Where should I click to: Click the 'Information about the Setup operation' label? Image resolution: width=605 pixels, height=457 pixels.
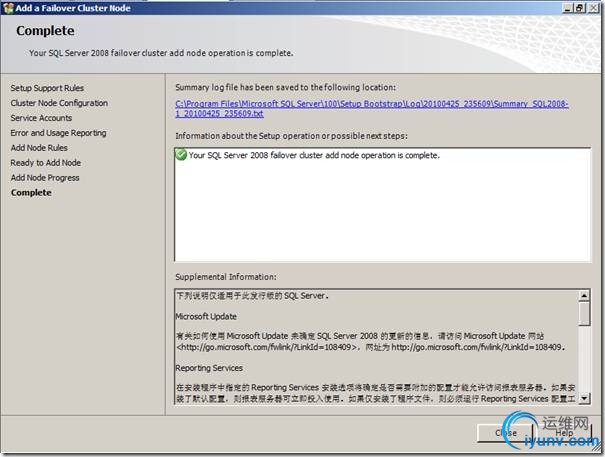(x=291, y=136)
